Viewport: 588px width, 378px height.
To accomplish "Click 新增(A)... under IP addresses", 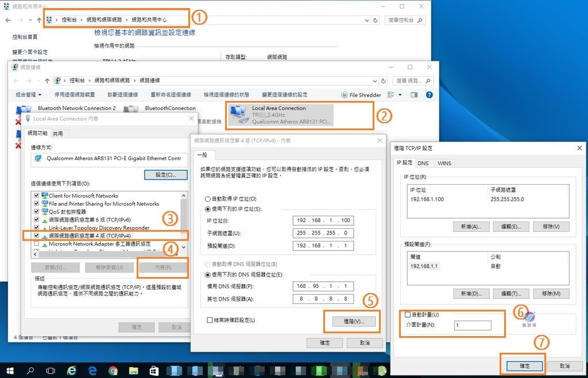I will coord(471,227).
